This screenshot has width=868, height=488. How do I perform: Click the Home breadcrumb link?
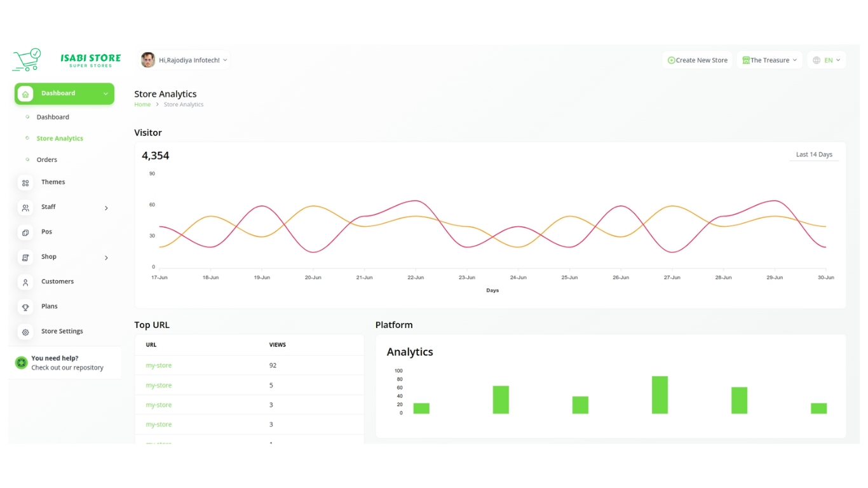click(142, 104)
